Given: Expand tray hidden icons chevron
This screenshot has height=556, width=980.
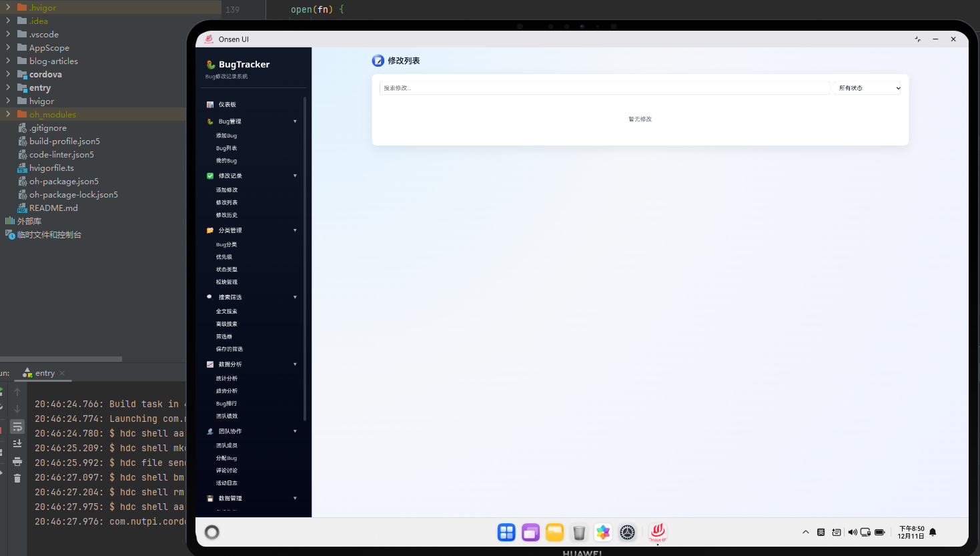Looking at the screenshot, I should [x=805, y=532].
